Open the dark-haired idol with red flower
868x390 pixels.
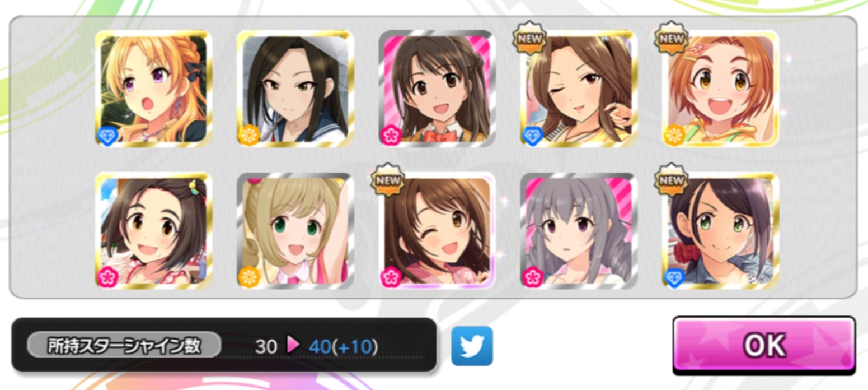(x=720, y=230)
